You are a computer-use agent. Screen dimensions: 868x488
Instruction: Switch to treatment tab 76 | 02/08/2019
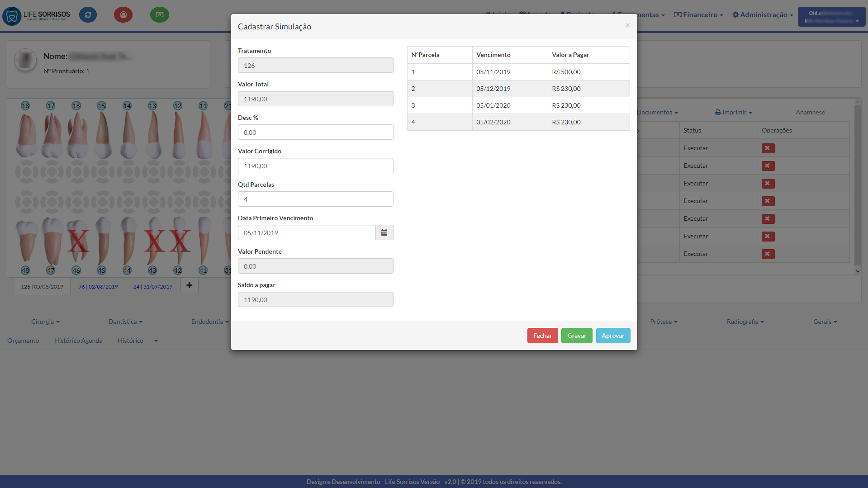98,287
